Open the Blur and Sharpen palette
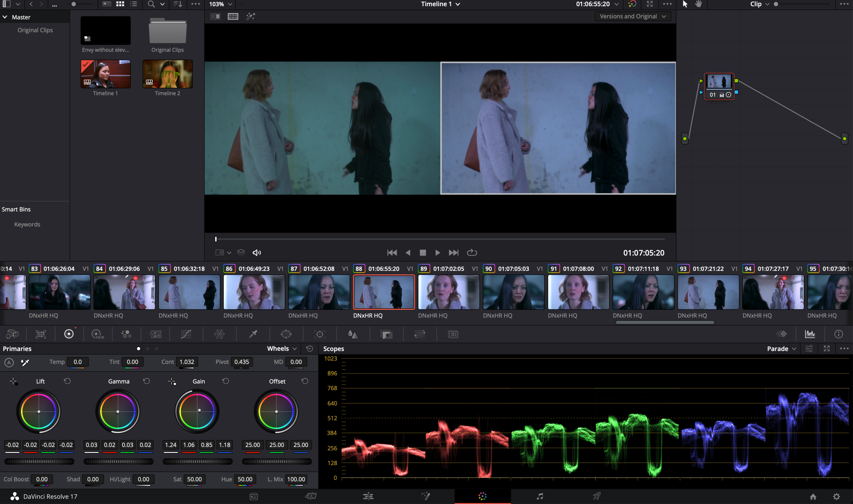This screenshot has height=504, width=853. click(x=352, y=334)
